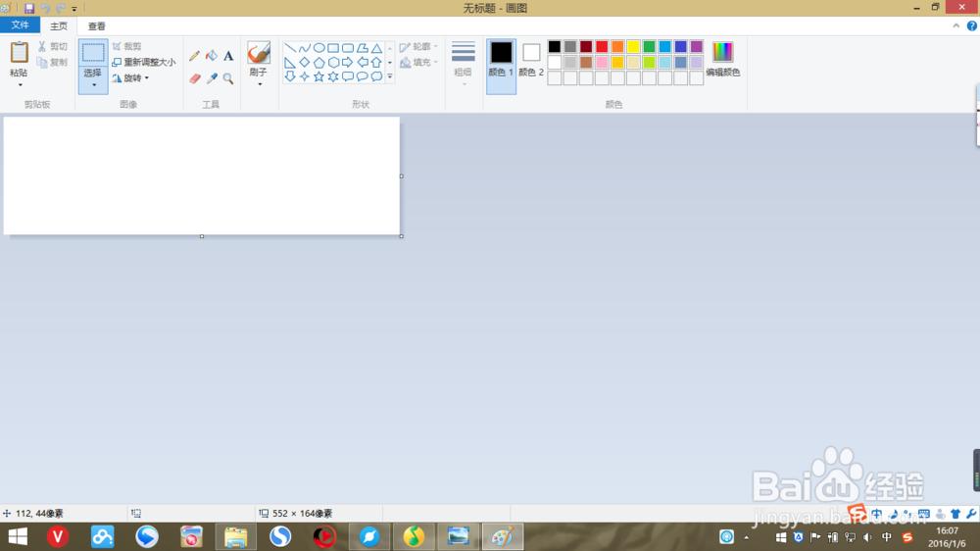This screenshot has height=551, width=980.
Task: Choose the Fill with color bucket tool
Action: click(212, 56)
